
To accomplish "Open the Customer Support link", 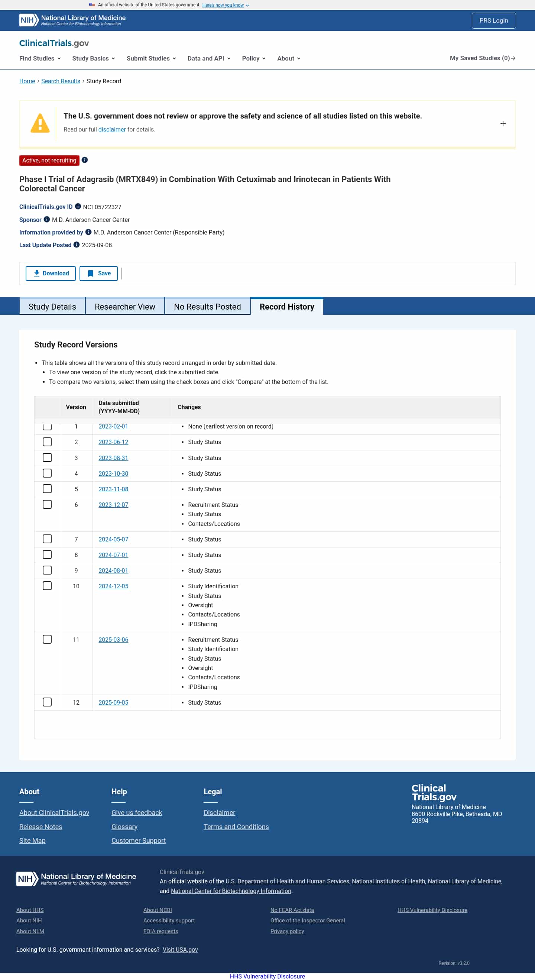I will (139, 840).
